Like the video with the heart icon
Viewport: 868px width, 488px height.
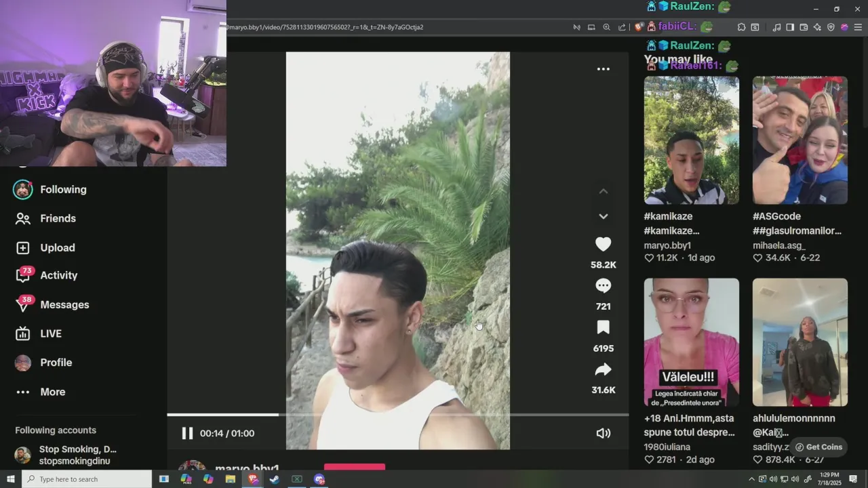click(603, 244)
